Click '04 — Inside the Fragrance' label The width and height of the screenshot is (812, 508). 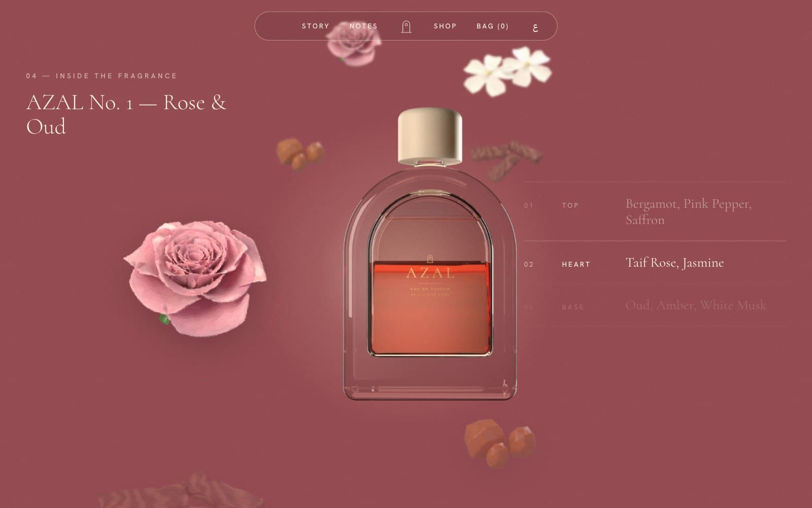(101, 76)
